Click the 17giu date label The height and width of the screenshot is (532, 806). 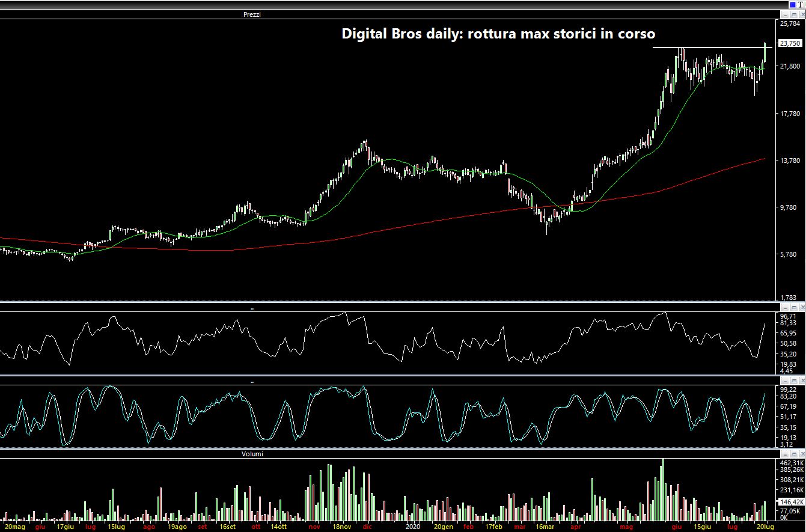click(x=65, y=527)
